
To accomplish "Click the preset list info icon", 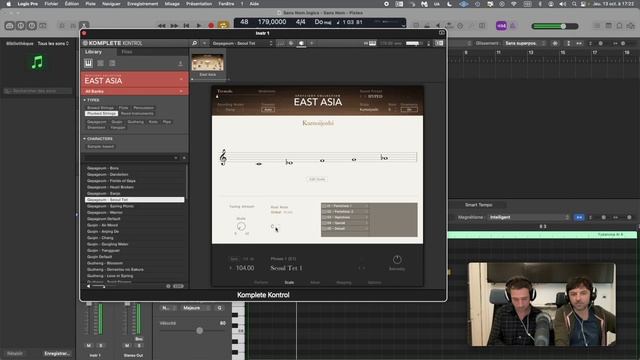I will coord(168,286).
